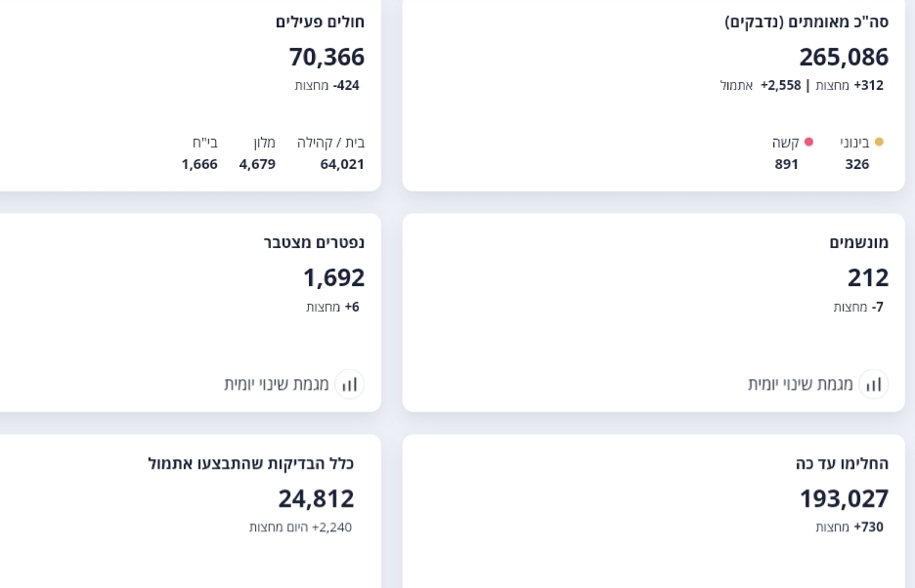Select the recovered count 193,027

844,498
